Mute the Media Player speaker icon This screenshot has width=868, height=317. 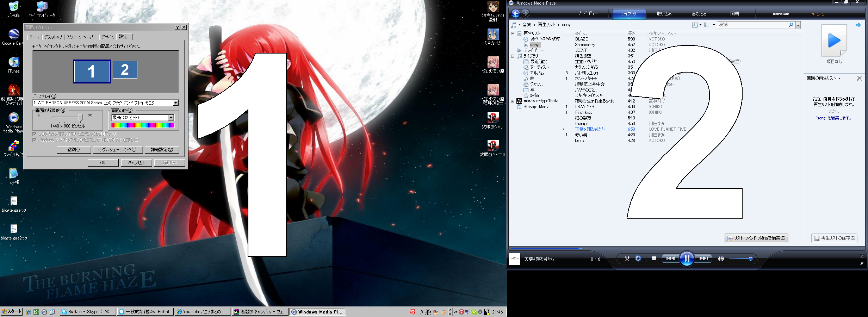tap(721, 259)
